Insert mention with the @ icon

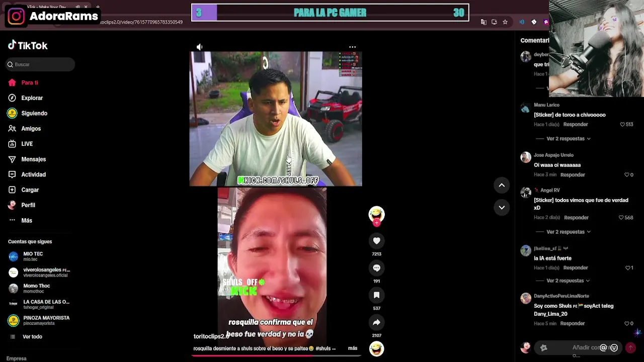click(603, 347)
